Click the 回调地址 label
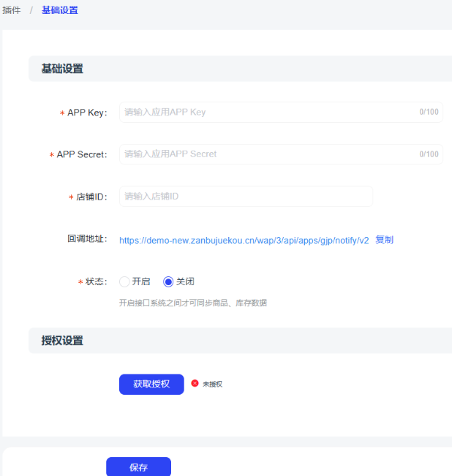Screen dimensions: 452x476 (x=87, y=240)
